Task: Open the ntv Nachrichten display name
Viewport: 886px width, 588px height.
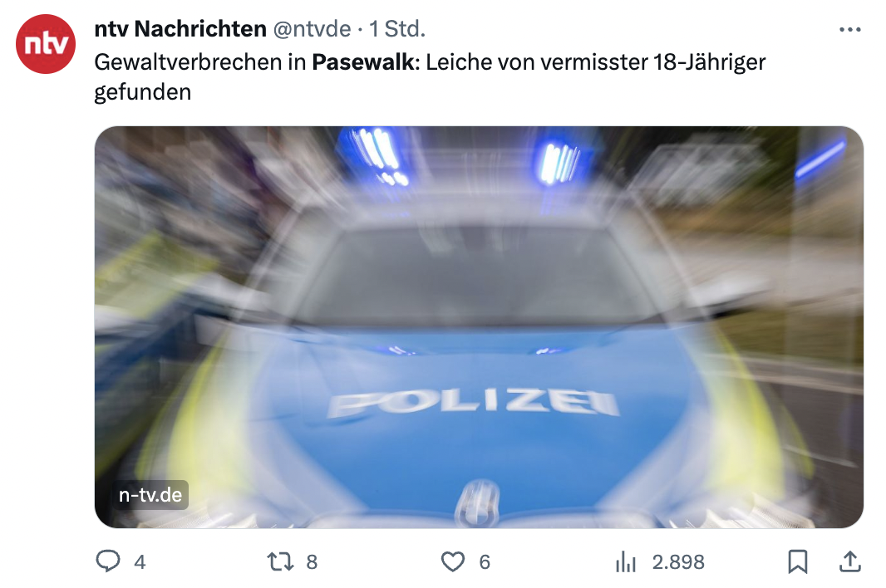Action: tap(180, 29)
